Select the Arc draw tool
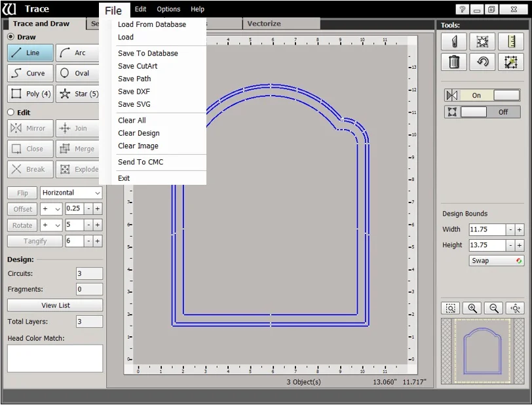The height and width of the screenshot is (405, 532). coord(77,53)
